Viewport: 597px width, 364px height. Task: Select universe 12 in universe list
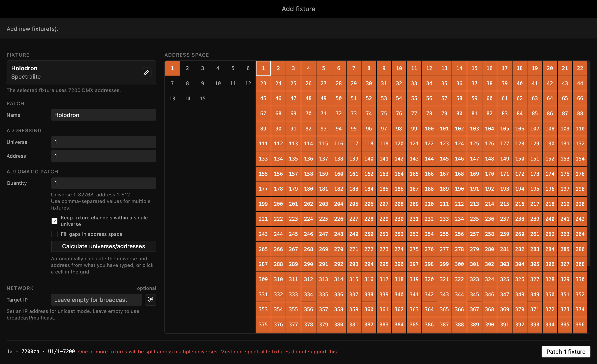coord(248,83)
